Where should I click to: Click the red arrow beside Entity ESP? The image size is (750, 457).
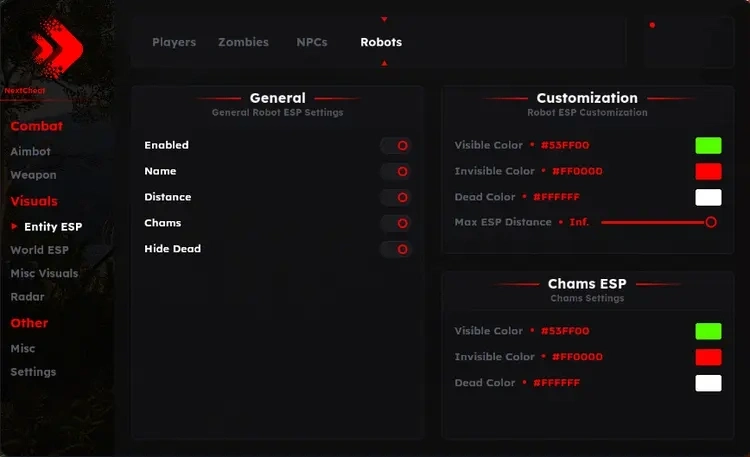point(14,226)
